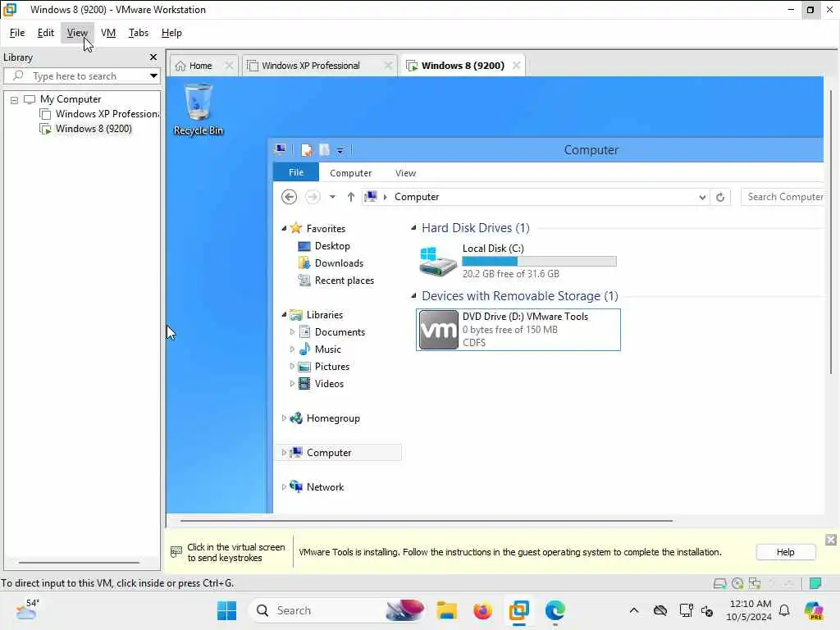Open the library search filter dropdown arrow

[153, 75]
